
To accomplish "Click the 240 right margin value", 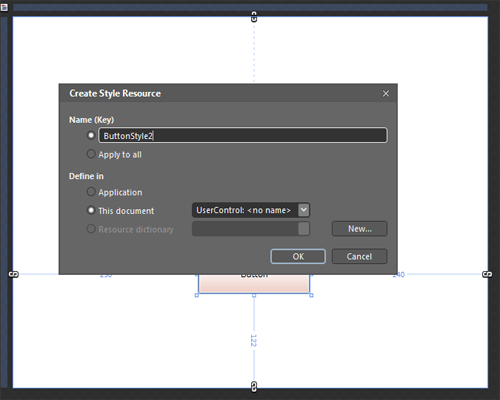I will (399, 274).
